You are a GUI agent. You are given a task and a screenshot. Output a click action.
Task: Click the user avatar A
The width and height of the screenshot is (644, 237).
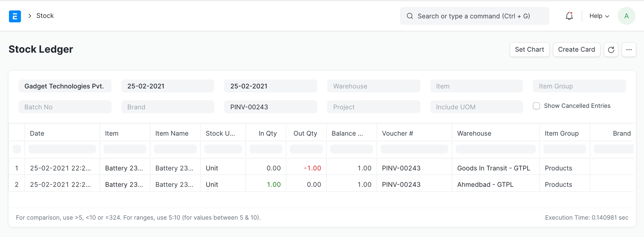coord(626,16)
